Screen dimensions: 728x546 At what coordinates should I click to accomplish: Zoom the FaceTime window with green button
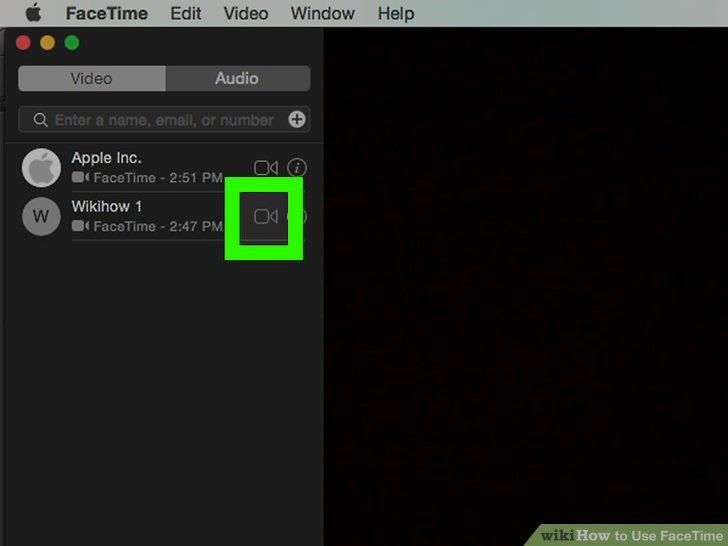coord(72,43)
